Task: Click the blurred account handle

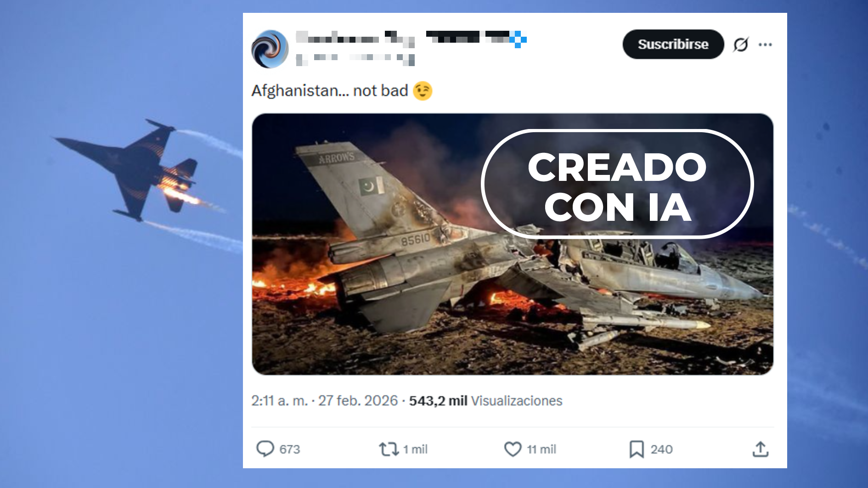Action: coord(355,59)
